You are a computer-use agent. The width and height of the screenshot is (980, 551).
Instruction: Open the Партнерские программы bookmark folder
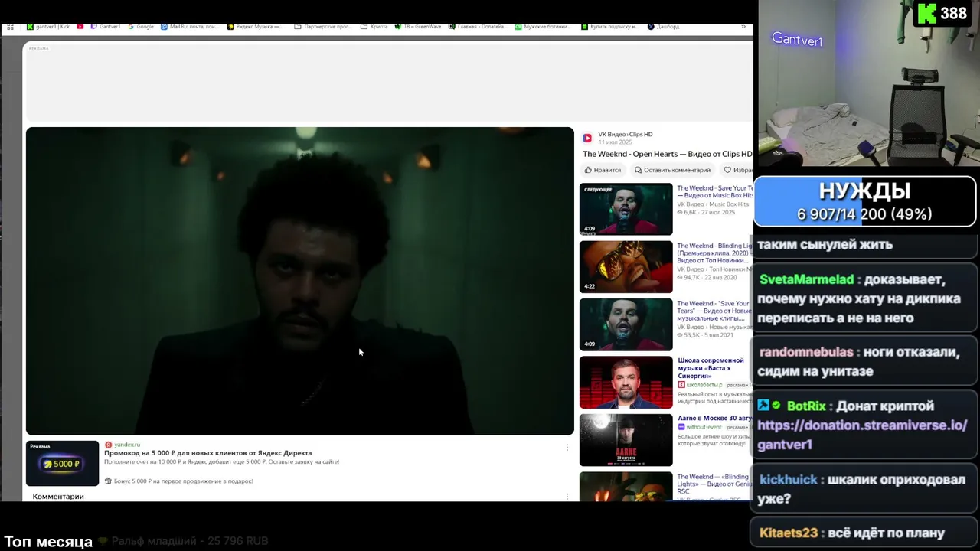[323, 27]
